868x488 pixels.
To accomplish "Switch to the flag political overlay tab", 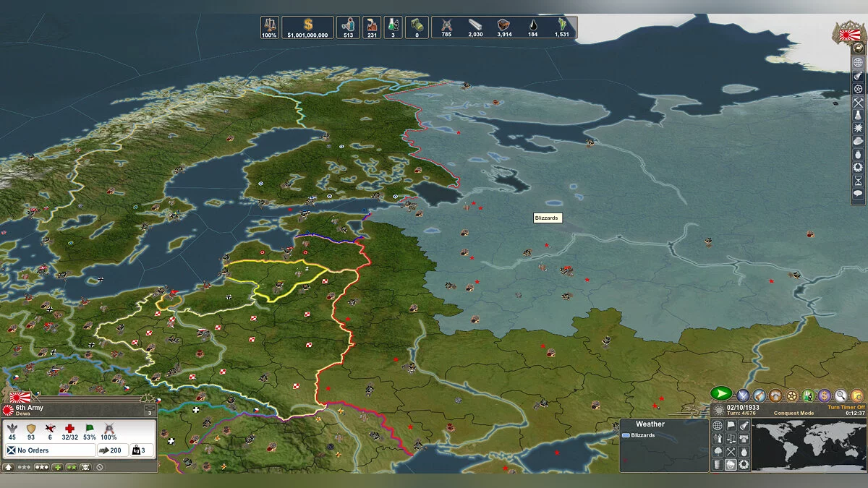I will point(731,425).
